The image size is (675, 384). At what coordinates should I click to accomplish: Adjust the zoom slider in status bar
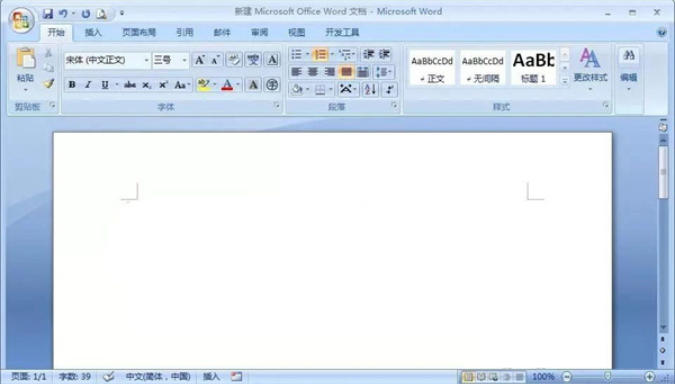point(607,377)
